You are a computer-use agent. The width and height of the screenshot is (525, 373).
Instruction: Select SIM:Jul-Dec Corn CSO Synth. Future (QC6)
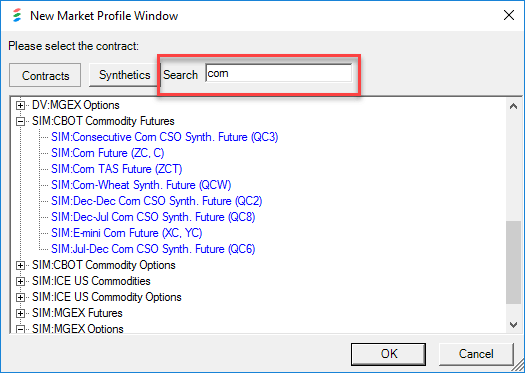[153, 249]
